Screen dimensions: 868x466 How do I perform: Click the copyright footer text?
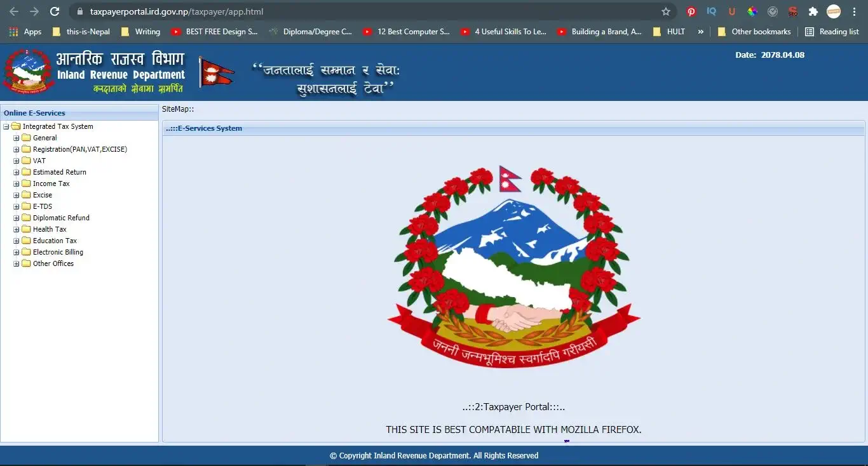(x=434, y=456)
